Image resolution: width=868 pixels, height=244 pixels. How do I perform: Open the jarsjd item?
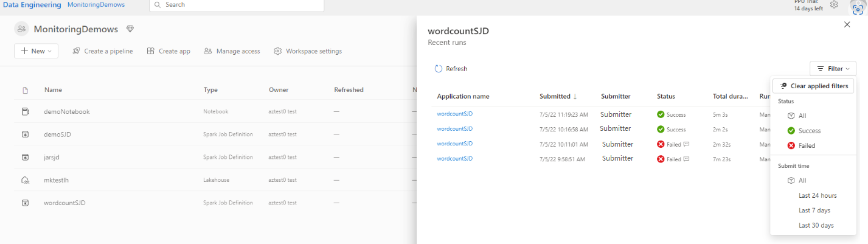click(52, 157)
